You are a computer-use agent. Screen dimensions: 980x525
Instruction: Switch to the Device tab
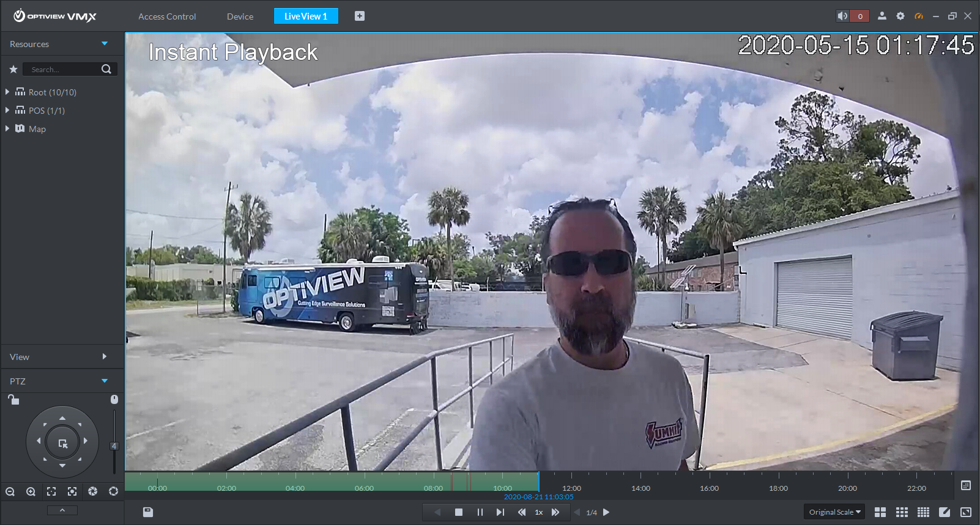(x=240, y=17)
